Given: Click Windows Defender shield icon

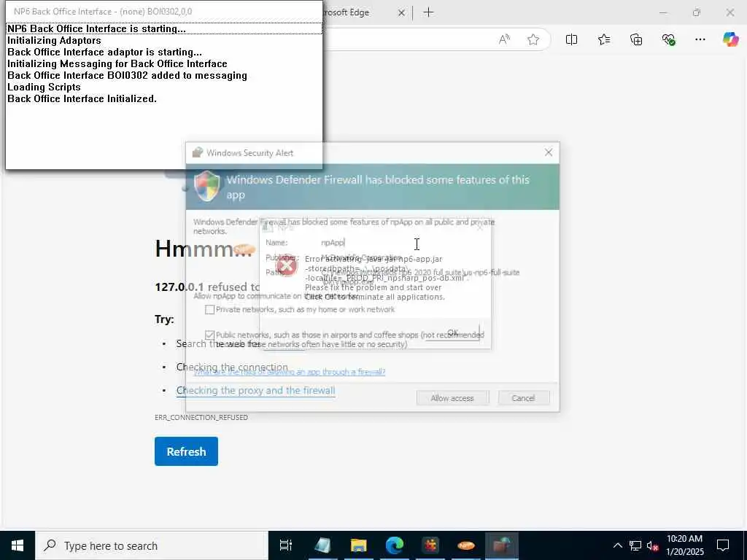Looking at the screenshot, I should coord(208,186).
